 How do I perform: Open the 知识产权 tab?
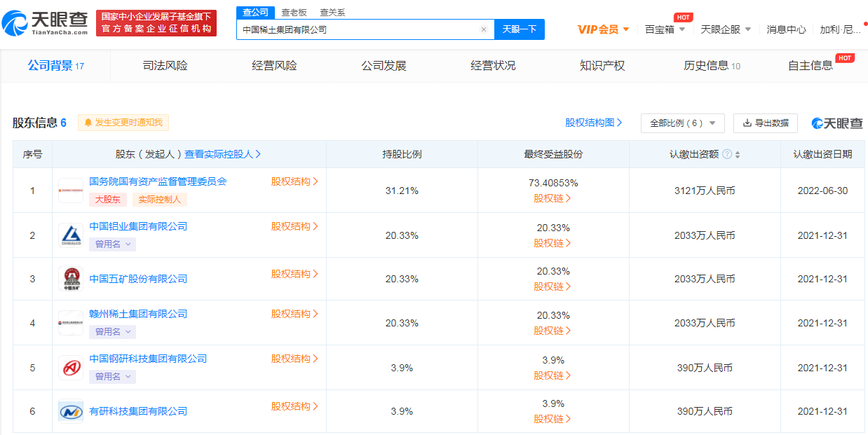[602, 66]
